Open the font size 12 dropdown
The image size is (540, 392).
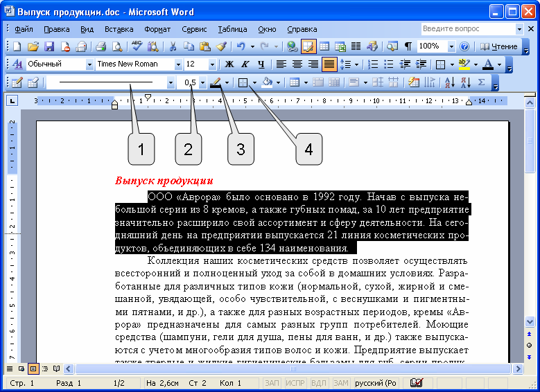point(213,64)
